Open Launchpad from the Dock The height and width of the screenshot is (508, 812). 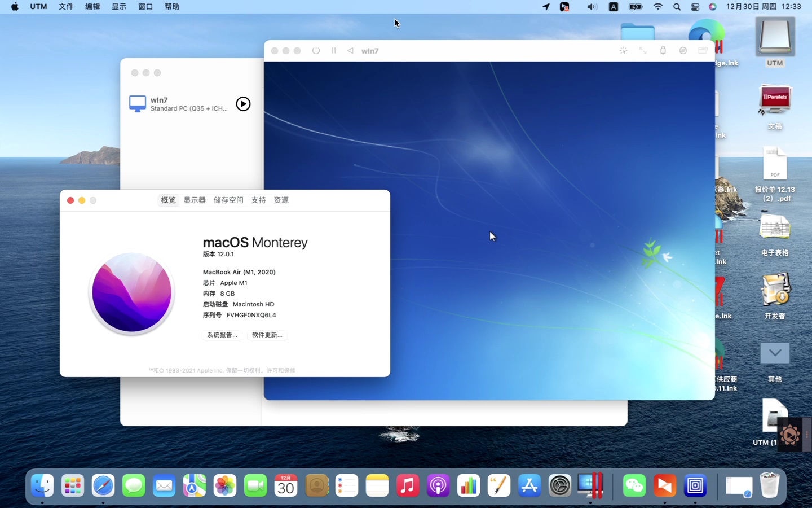(73, 485)
